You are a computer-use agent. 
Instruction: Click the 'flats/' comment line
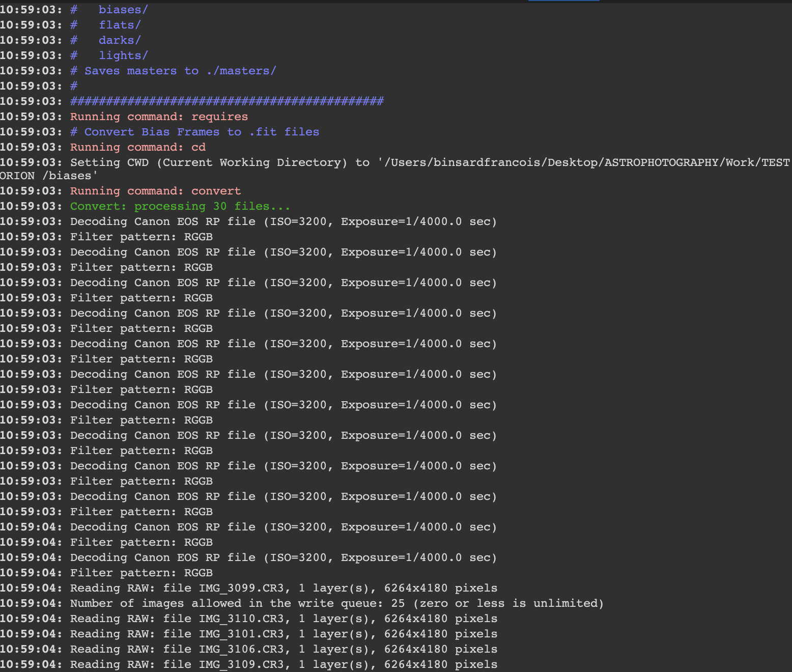click(x=120, y=25)
